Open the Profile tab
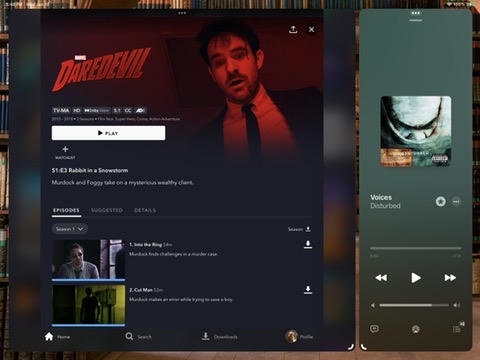The width and height of the screenshot is (480, 360). [299, 337]
